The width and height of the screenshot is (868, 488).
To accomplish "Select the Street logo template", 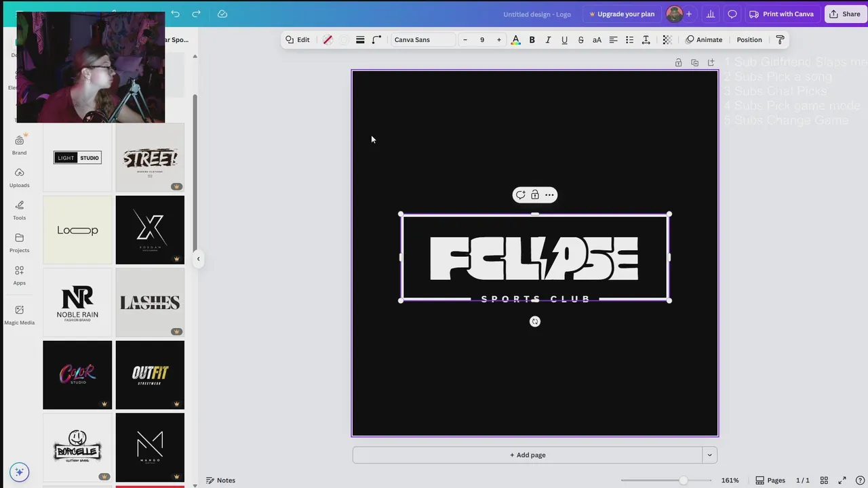I will (x=150, y=157).
